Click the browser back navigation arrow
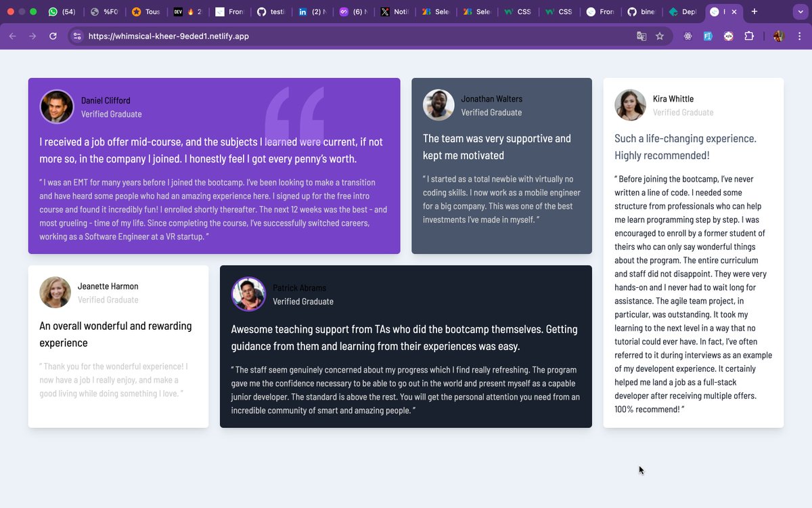 (x=12, y=36)
